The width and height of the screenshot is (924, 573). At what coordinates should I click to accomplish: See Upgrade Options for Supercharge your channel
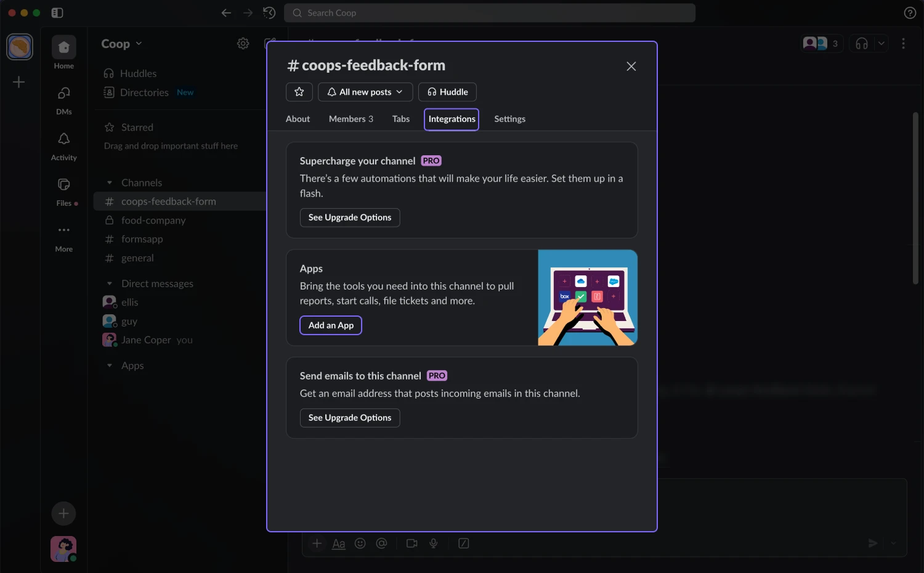(349, 217)
